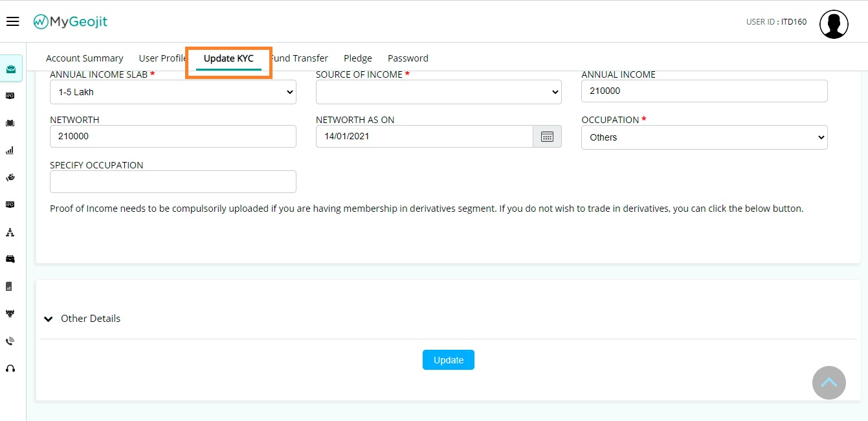Expand the Other Details section
The height and width of the screenshot is (421, 868).
(82, 319)
